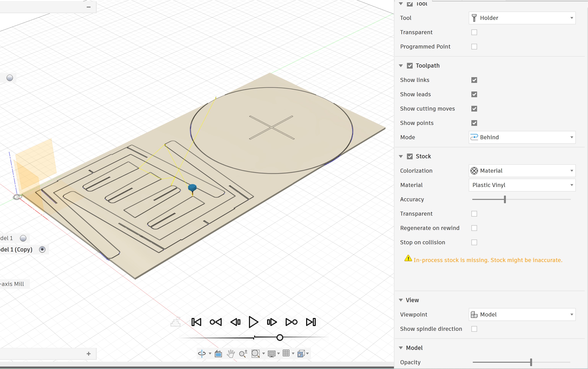The width and height of the screenshot is (588, 369).
Task: Click the Viewports cube icon
Action: tap(301, 353)
